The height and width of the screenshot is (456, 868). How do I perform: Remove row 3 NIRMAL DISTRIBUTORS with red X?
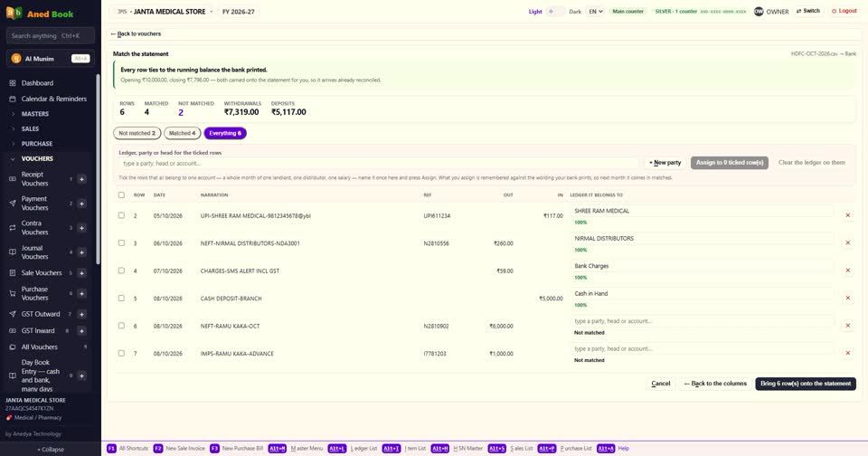[847, 242]
